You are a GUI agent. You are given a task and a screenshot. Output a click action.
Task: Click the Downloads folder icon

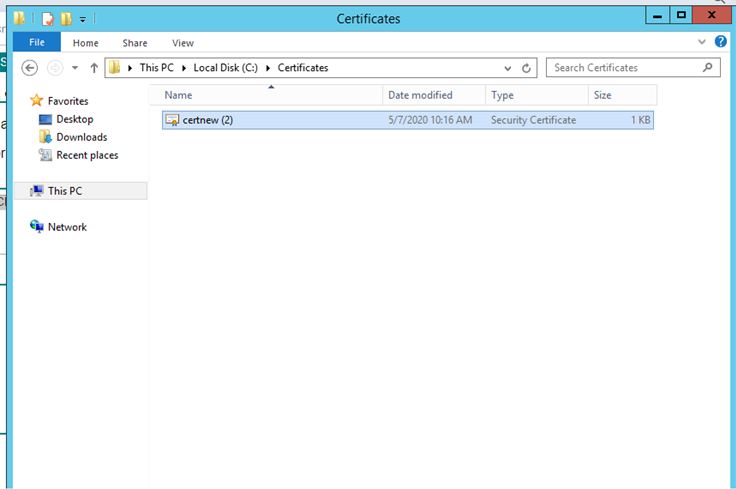click(x=46, y=137)
